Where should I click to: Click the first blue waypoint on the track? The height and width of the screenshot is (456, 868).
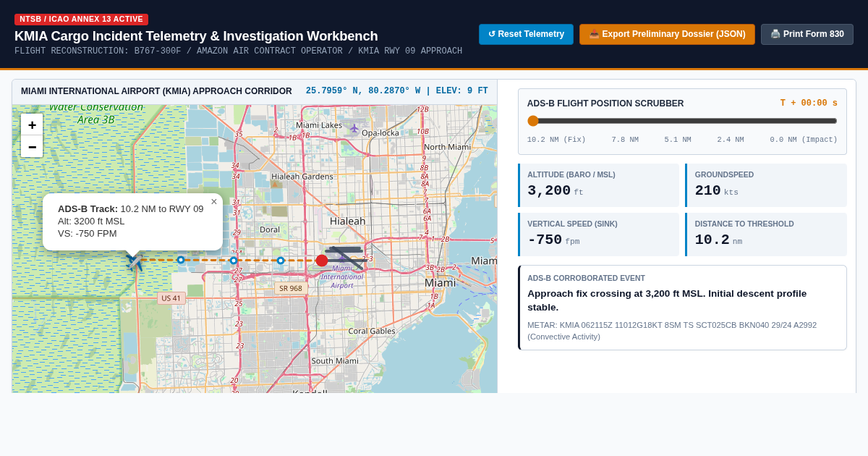point(181,260)
